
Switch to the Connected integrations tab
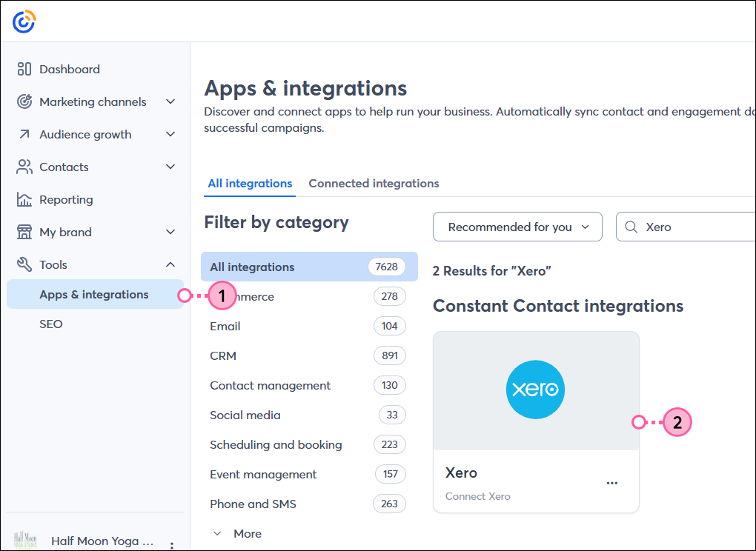click(374, 184)
